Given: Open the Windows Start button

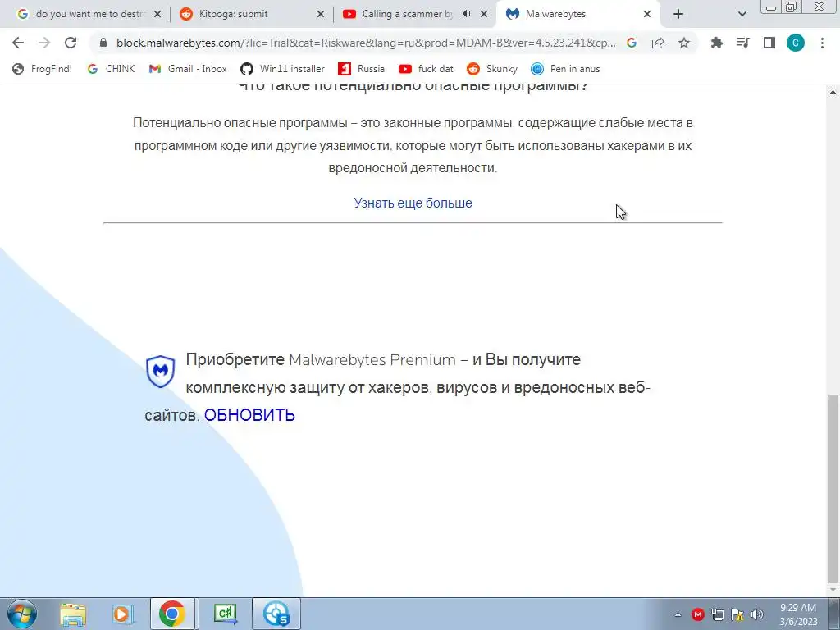Looking at the screenshot, I should pyautogui.click(x=22, y=614).
